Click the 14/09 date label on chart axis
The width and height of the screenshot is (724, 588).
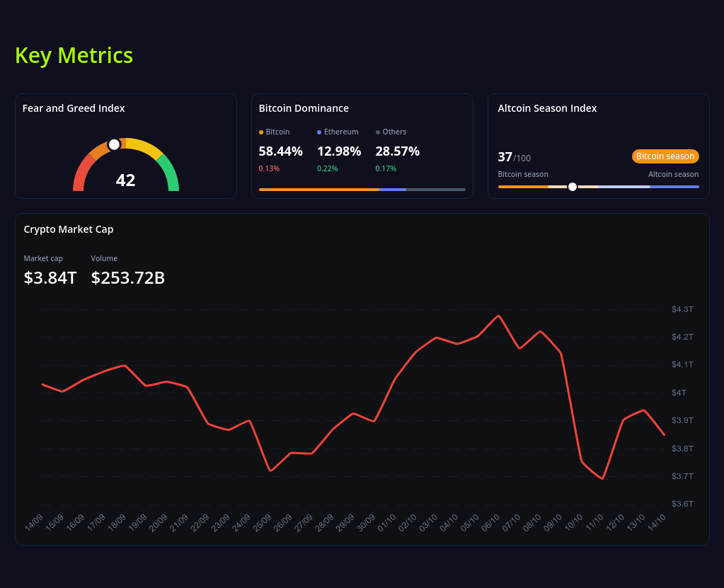34,523
